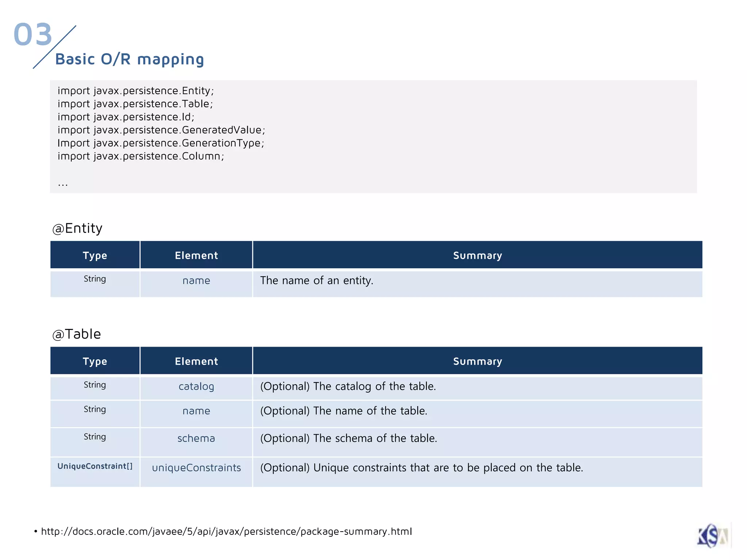
Task: Select the 'import javax.persistence.Table;' line
Action: pyautogui.click(x=135, y=104)
